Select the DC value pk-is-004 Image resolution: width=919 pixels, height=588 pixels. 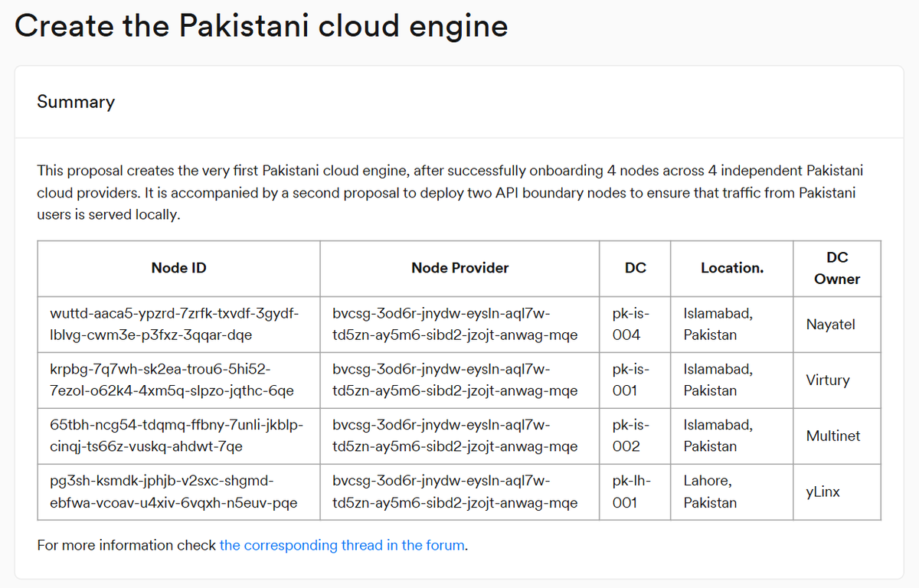pos(631,324)
